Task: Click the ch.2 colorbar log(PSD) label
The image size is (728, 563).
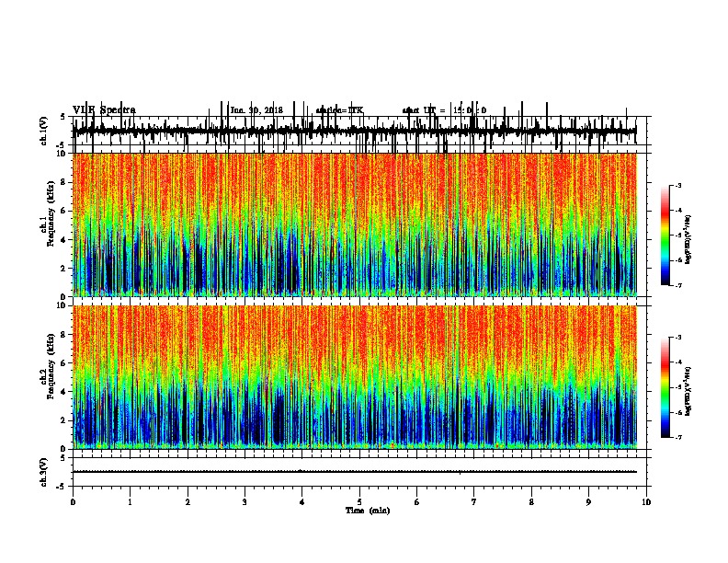Action: (688, 391)
